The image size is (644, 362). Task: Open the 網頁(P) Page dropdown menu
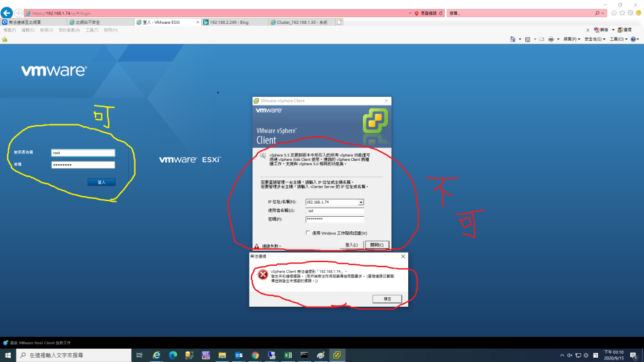(572, 40)
